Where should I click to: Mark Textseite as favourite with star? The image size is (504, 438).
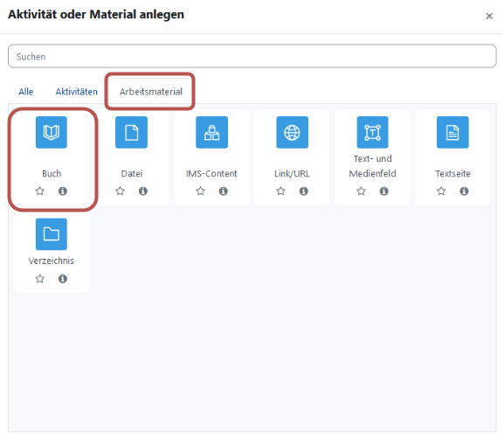441,191
